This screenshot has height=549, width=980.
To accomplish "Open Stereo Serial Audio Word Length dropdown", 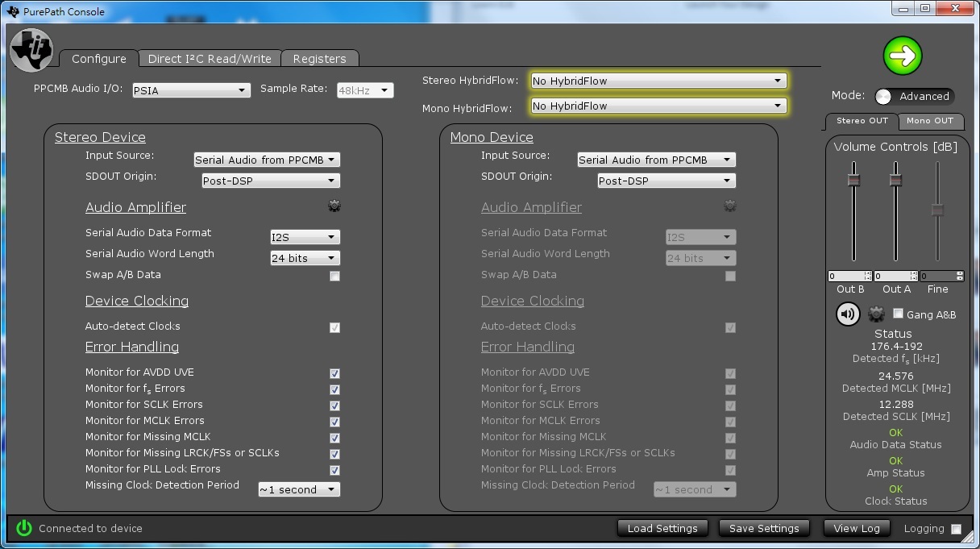I will pos(305,258).
